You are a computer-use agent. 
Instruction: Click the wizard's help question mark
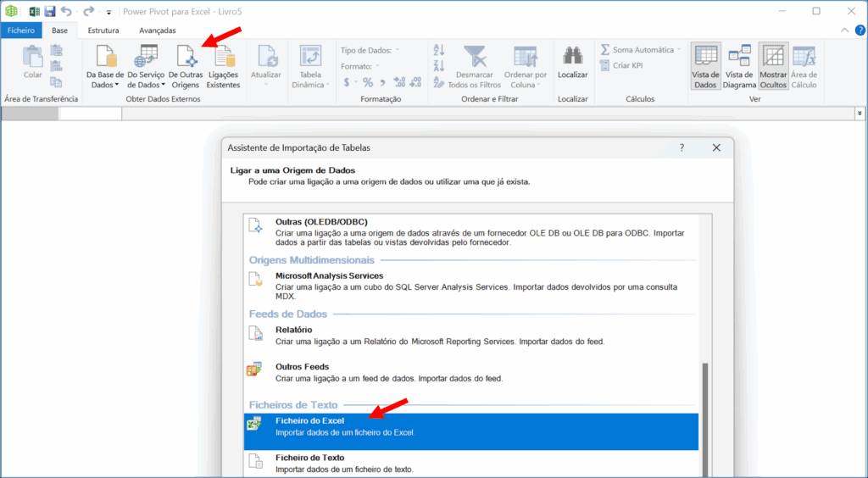682,147
